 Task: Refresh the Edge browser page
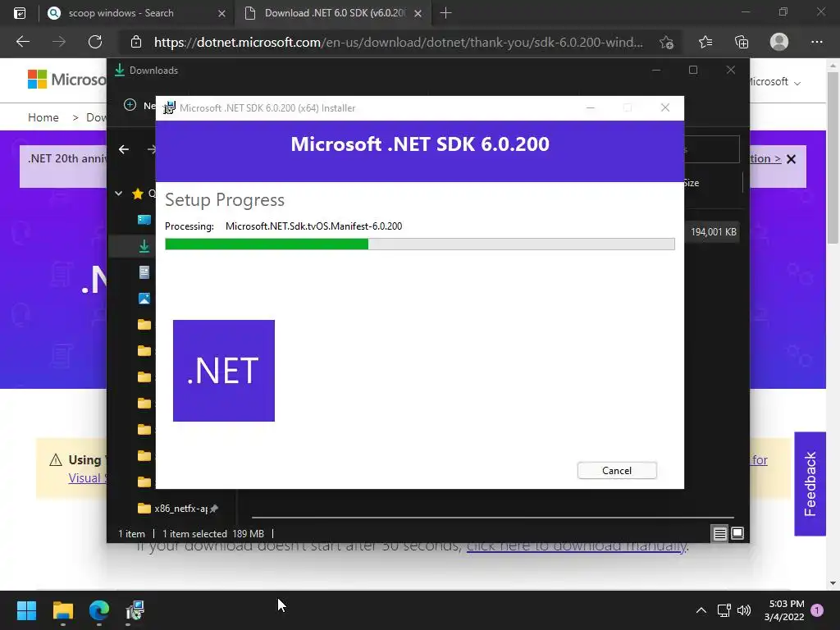[x=95, y=42]
